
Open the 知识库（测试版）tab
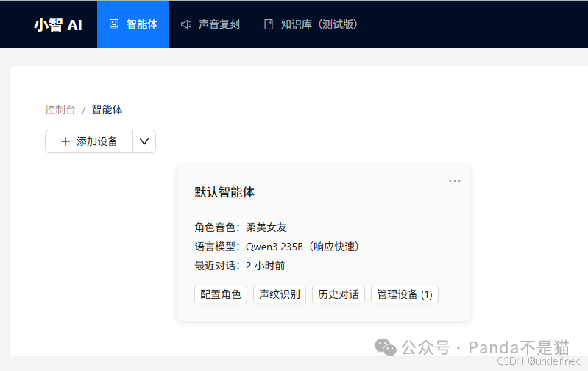click(311, 24)
